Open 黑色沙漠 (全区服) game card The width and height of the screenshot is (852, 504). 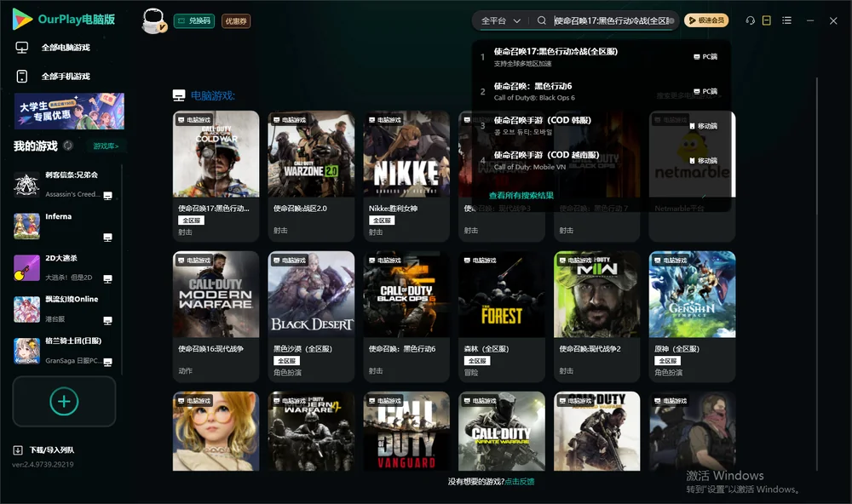pyautogui.click(x=311, y=317)
